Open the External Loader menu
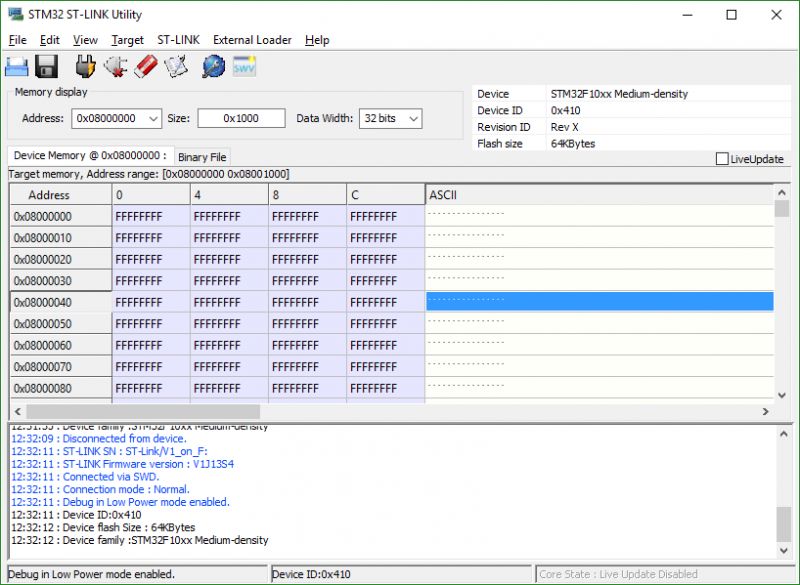800x585 pixels. coord(252,40)
